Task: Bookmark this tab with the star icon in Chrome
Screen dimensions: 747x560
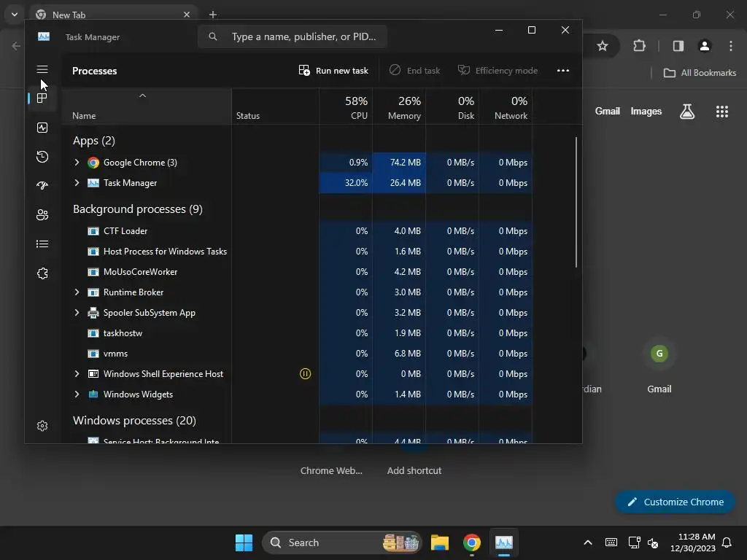Action: point(603,46)
